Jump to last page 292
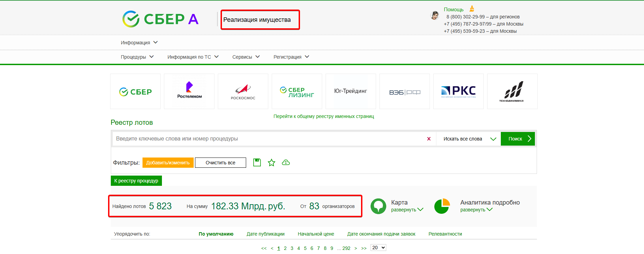This screenshot has height=254, width=644. [x=346, y=248]
